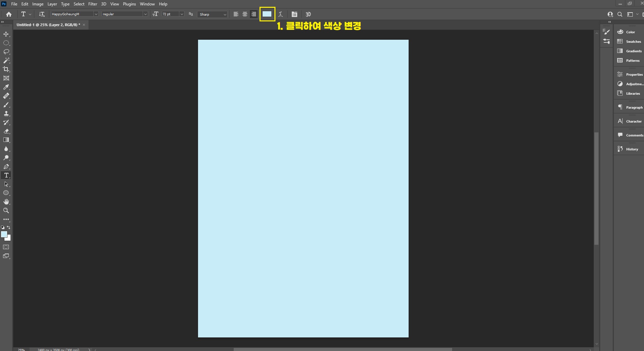
Task: Set right align text
Action: [x=253, y=14]
